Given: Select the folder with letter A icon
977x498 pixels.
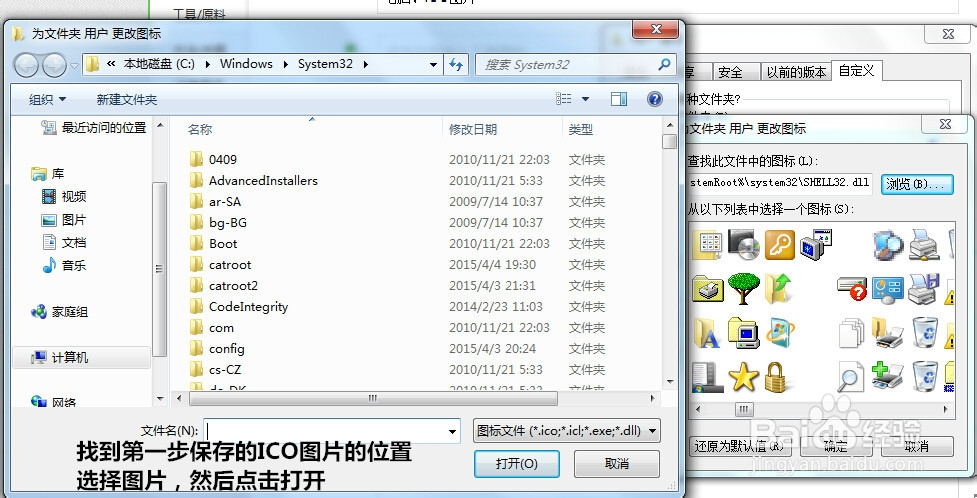Looking at the screenshot, I should tap(707, 333).
